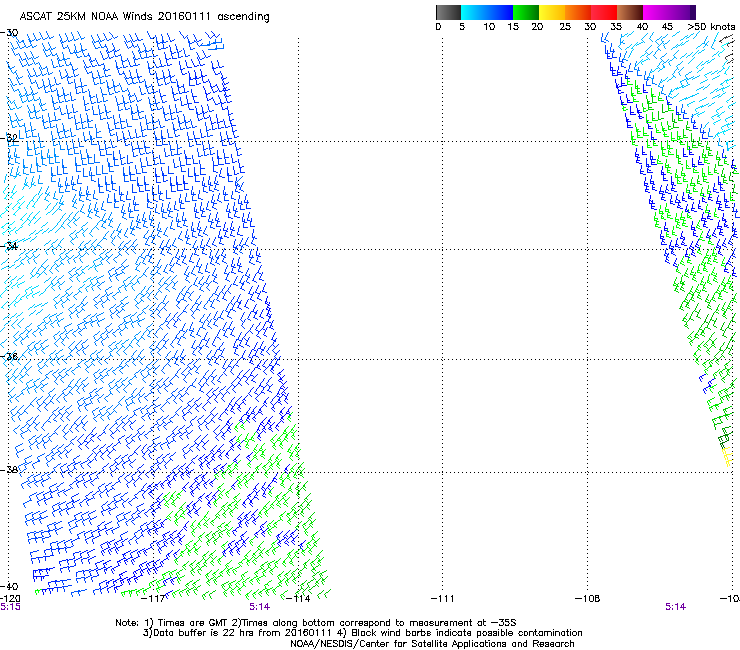Click the '>50 knots' scale label
The width and height of the screenshot is (740, 650).
pyautogui.click(x=712, y=27)
